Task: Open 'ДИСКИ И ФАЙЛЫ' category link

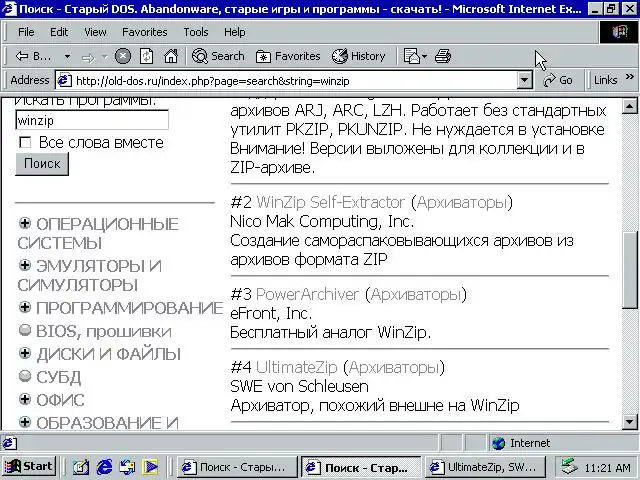Action: [x=109, y=354]
